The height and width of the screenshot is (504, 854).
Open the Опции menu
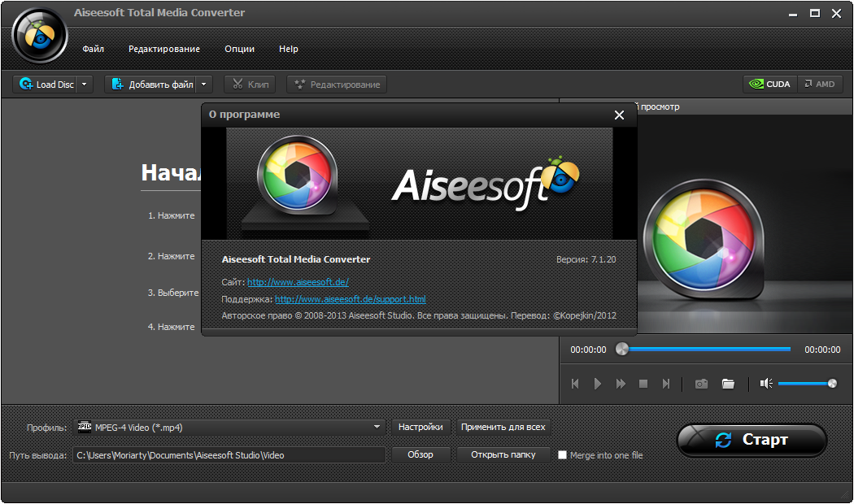[x=239, y=49]
